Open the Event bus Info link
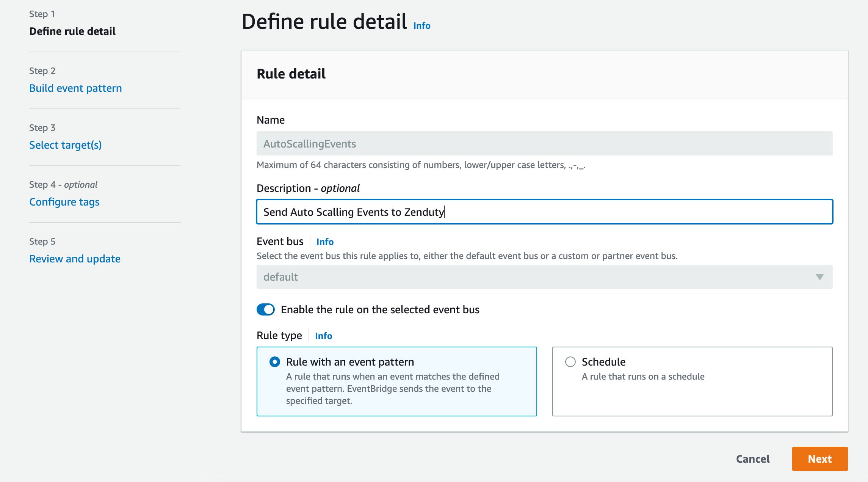The width and height of the screenshot is (868, 482). (325, 242)
